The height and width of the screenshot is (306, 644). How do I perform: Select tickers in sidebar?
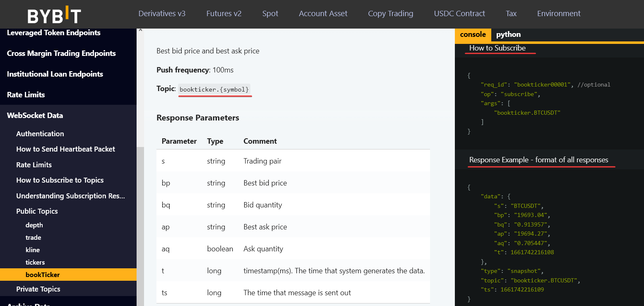pos(35,263)
